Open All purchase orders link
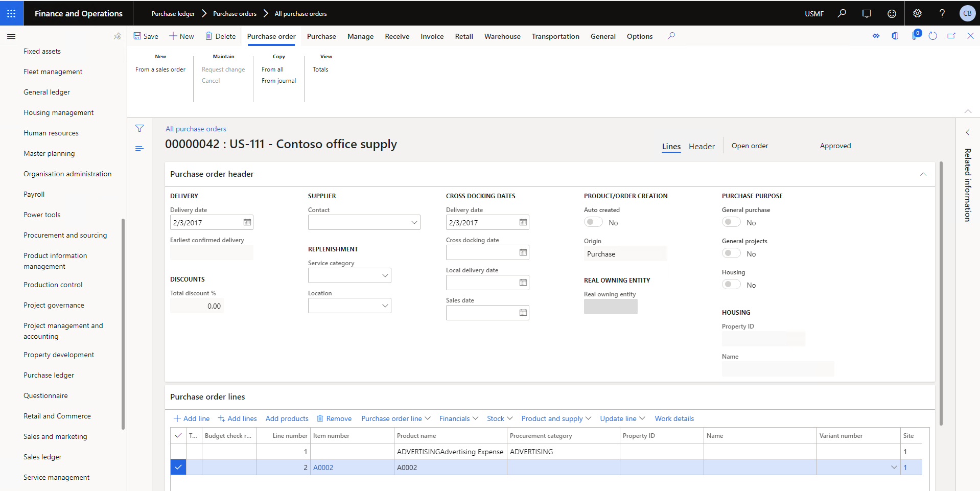 coord(196,129)
